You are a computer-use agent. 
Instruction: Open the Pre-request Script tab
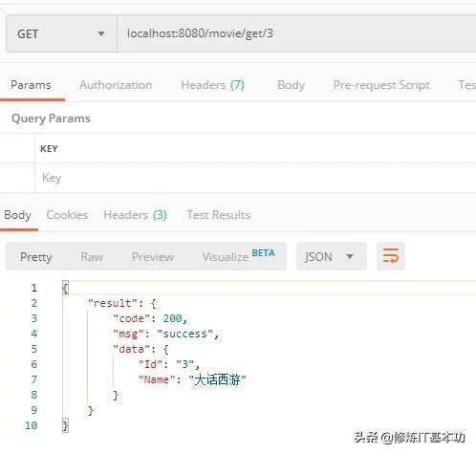tap(381, 85)
